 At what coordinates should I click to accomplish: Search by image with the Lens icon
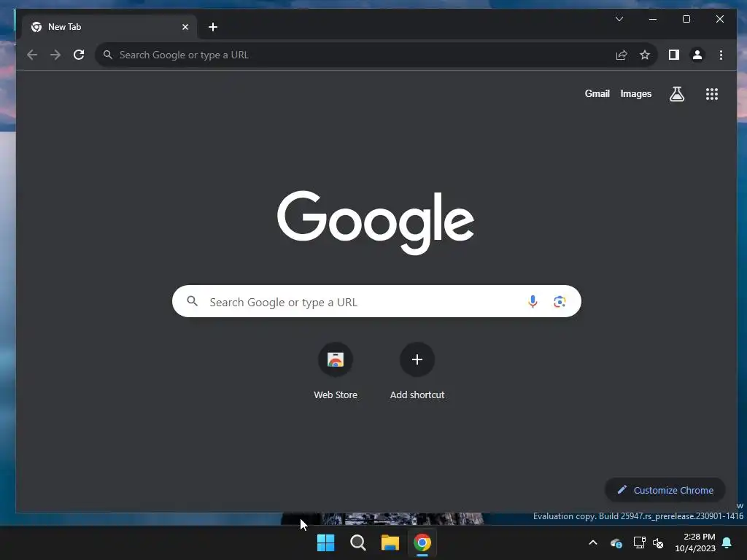point(560,301)
